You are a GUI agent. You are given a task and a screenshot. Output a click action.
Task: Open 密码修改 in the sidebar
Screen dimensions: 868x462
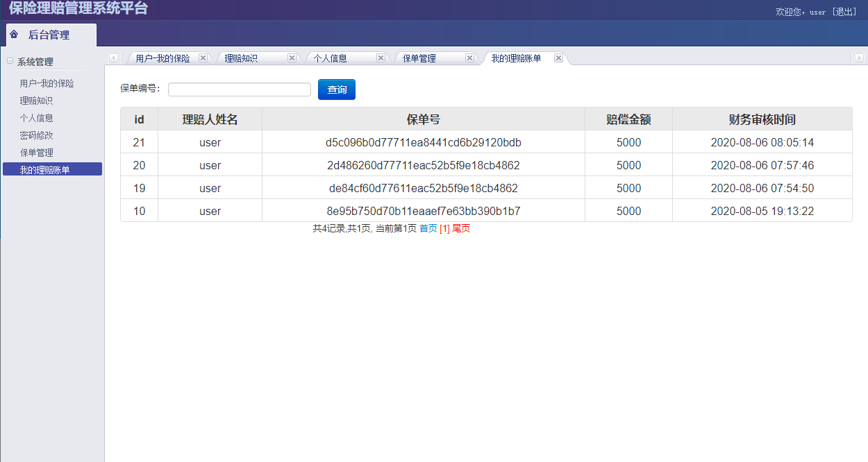click(x=36, y=135)
